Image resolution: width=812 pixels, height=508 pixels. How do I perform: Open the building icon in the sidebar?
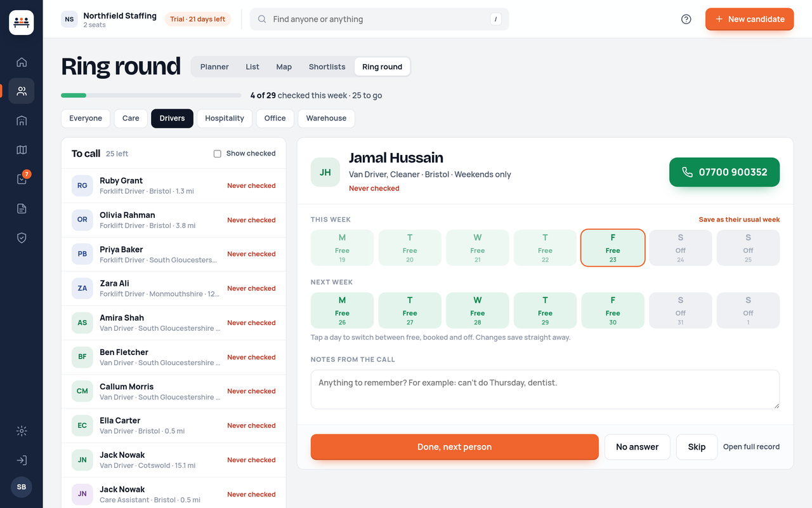[22, 121]
